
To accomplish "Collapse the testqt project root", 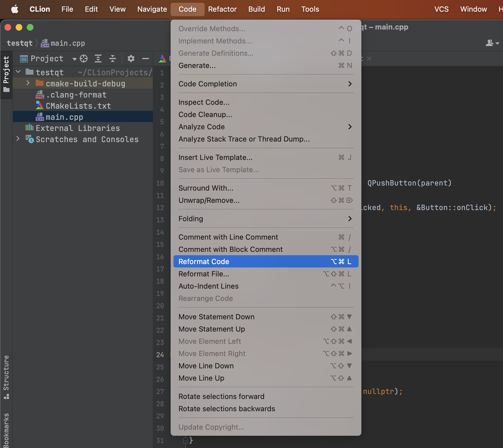I will [18, 72].
